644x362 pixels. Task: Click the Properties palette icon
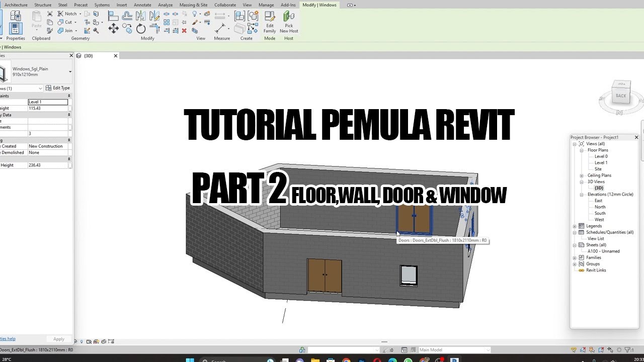point(16,28)
